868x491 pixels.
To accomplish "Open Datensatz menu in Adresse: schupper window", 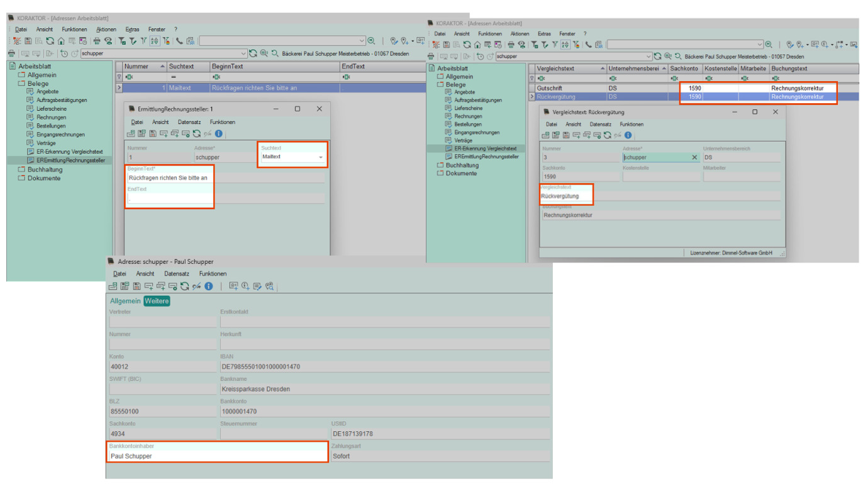I will [x=177, y=274].
